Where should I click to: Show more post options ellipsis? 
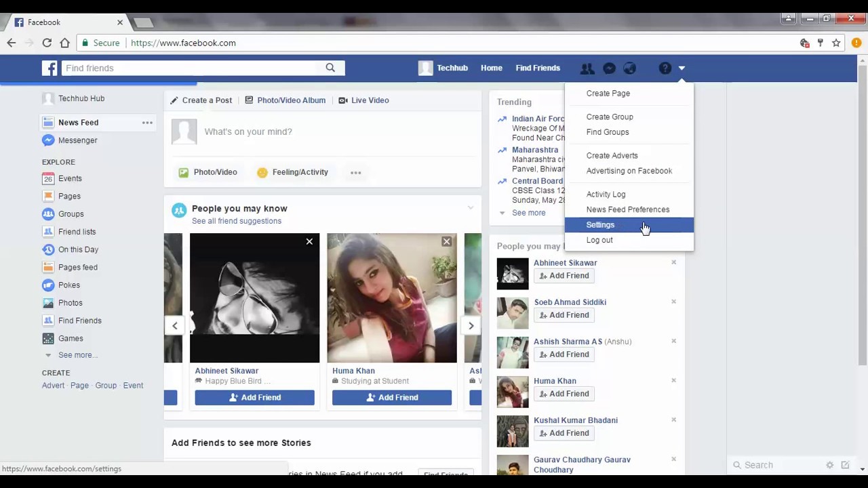355,172
